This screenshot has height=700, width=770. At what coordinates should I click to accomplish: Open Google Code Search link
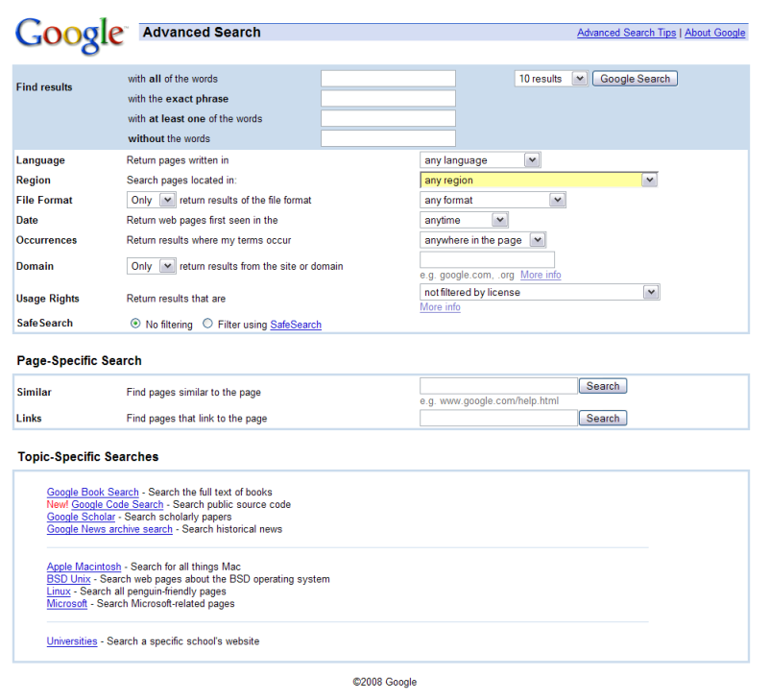[117, 504]
